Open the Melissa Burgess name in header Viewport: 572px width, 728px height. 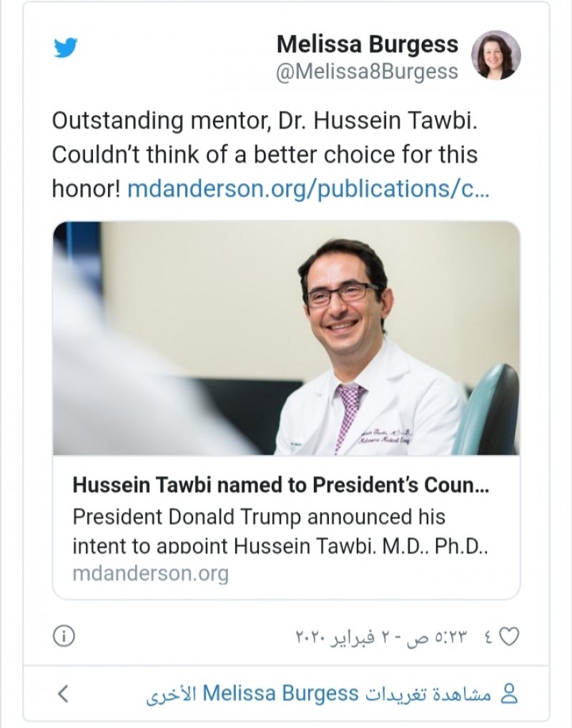click(367, 44)
